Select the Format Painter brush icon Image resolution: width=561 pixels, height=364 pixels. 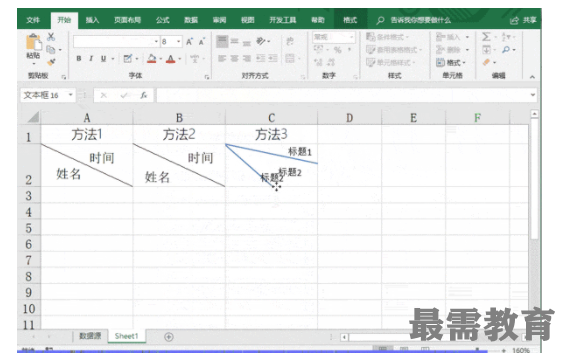click(x=51, y=62)
